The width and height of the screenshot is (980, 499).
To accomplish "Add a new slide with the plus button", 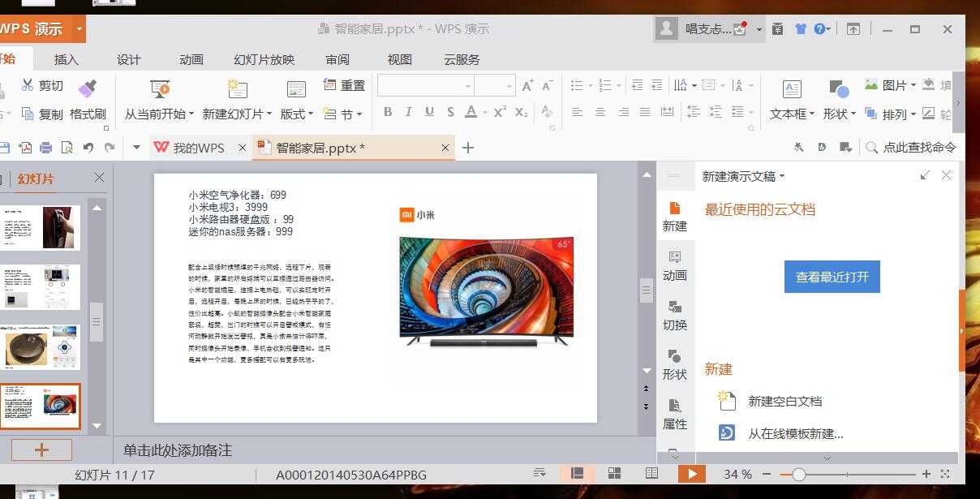I will pyautogui.click(x=41, y=450).
